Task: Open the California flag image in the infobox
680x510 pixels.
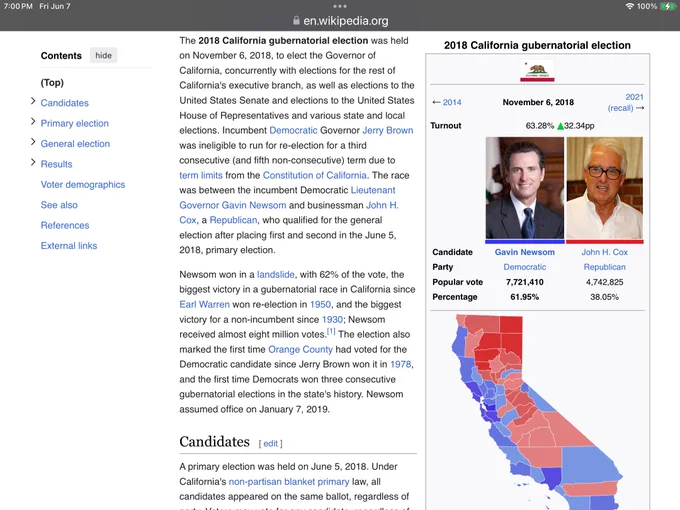Action: click(x=537, y=71)
